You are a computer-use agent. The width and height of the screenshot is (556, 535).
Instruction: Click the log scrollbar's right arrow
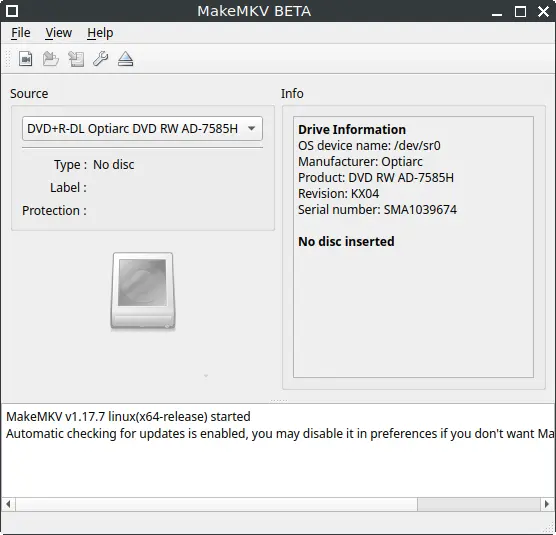[x=546, y=504]
